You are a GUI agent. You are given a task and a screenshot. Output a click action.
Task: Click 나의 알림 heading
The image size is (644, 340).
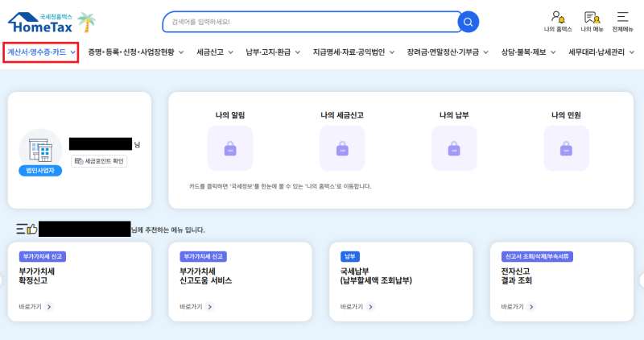[x=230, y=115]
